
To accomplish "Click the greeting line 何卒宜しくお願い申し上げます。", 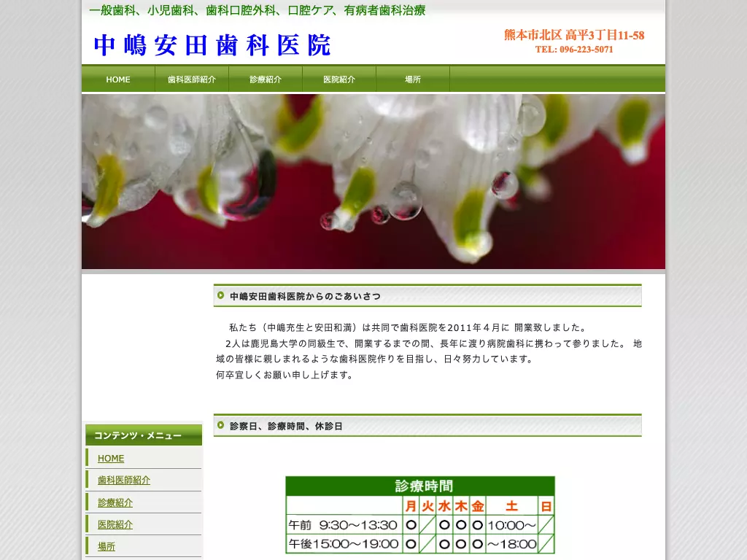I will [285, 375].
